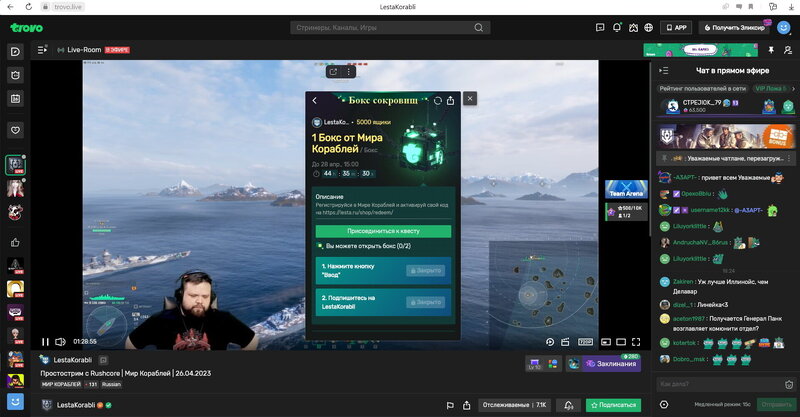Expand the left sidebar menu
800x417 pixels.
tap(42, 49)
